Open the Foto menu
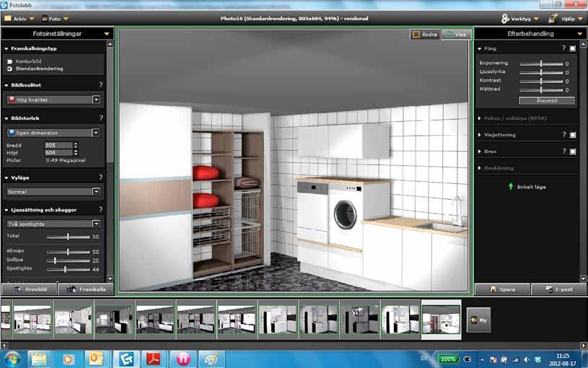The height and width of the screenshot is (368, 588). click(x=55, y=18)
